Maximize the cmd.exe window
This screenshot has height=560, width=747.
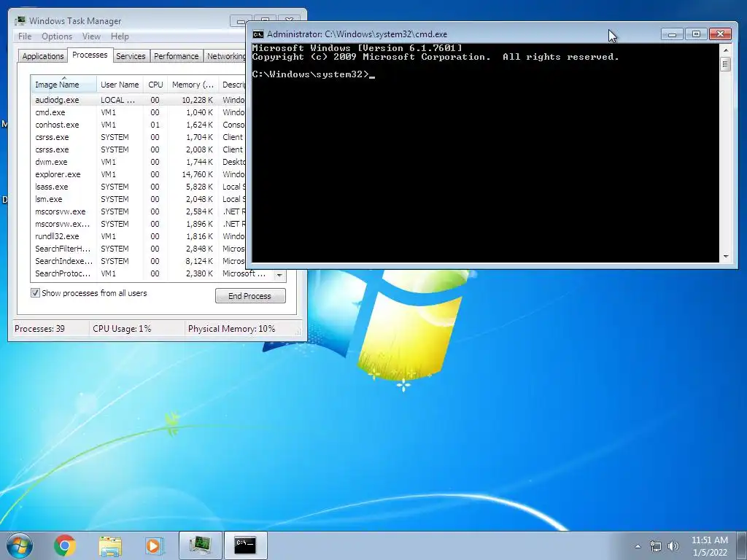tap(695, 34)
